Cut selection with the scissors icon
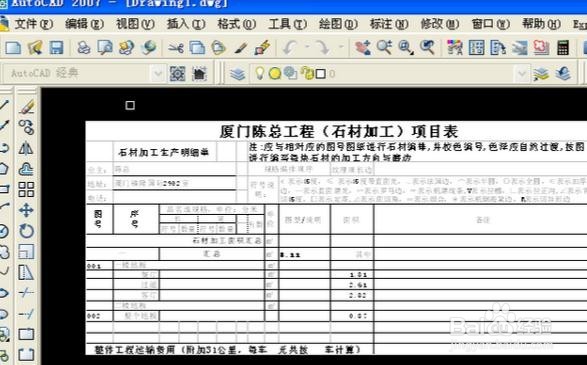 click(x=176, y=48)
